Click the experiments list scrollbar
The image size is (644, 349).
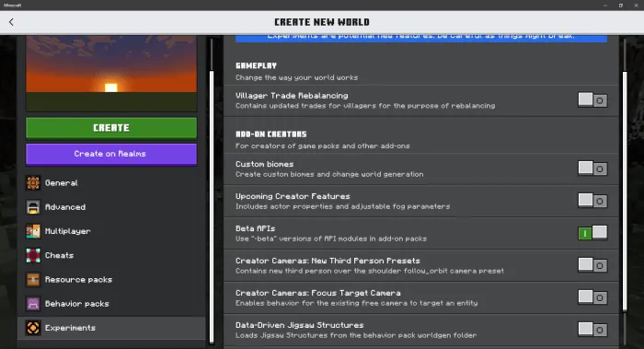pos(625,192)
